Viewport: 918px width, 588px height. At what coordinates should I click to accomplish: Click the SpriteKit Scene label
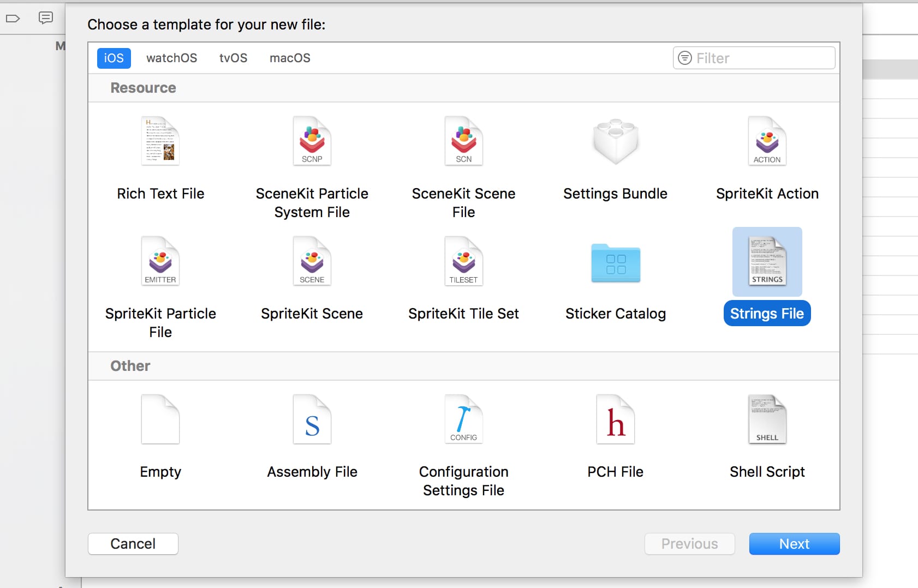(x=312, y=314)
